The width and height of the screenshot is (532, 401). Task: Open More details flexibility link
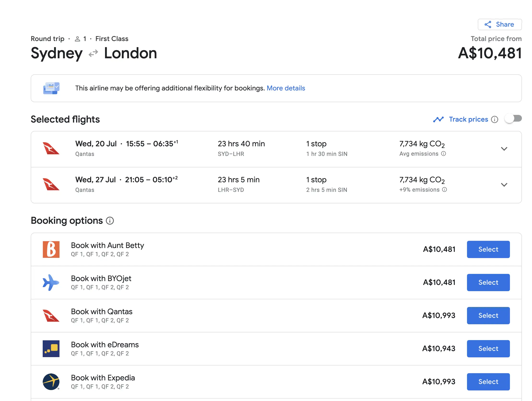click(286, 88)
